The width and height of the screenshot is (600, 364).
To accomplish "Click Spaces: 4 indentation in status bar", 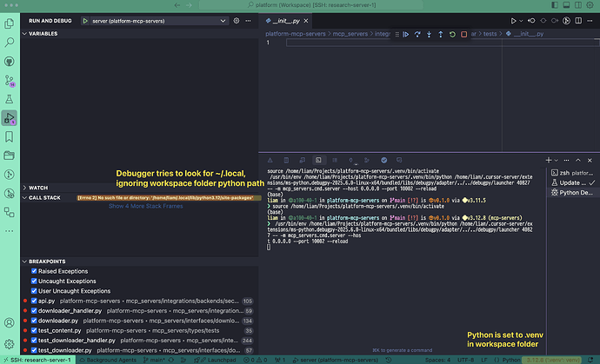I will (437, 360).
